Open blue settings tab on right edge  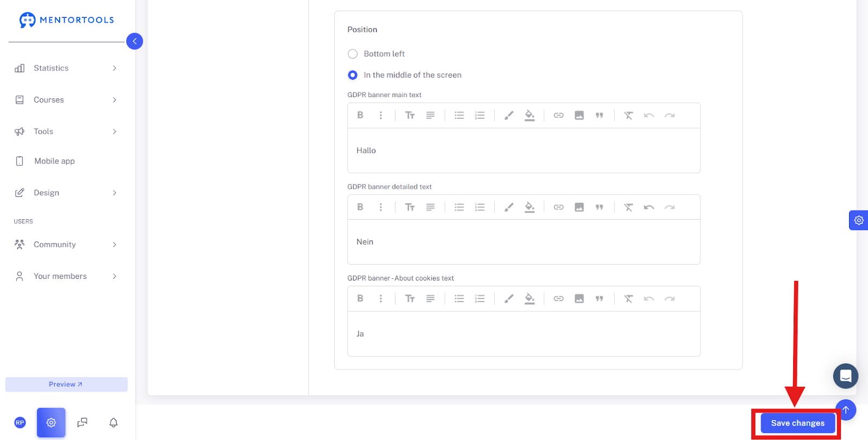click(x=859, y=220)
